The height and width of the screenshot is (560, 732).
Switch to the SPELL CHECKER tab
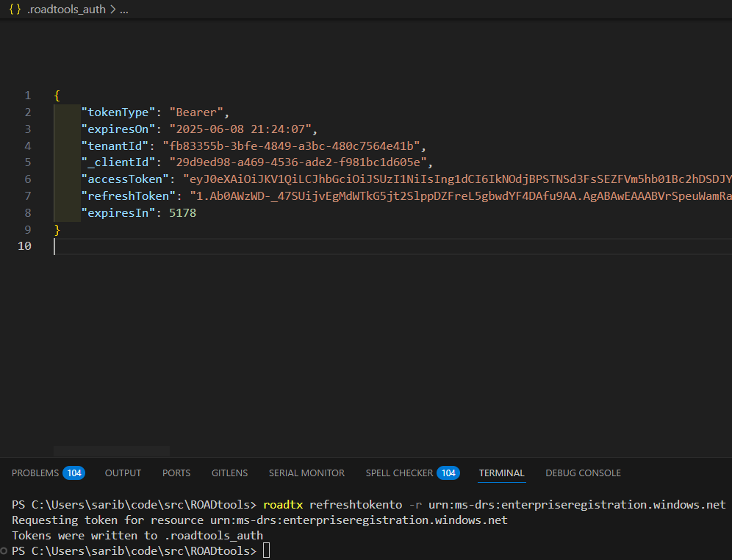click(400, 473)
